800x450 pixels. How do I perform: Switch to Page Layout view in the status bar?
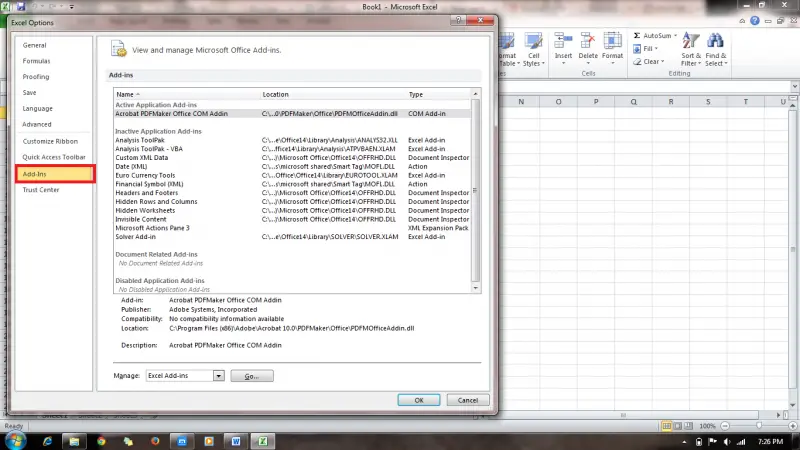678,426
